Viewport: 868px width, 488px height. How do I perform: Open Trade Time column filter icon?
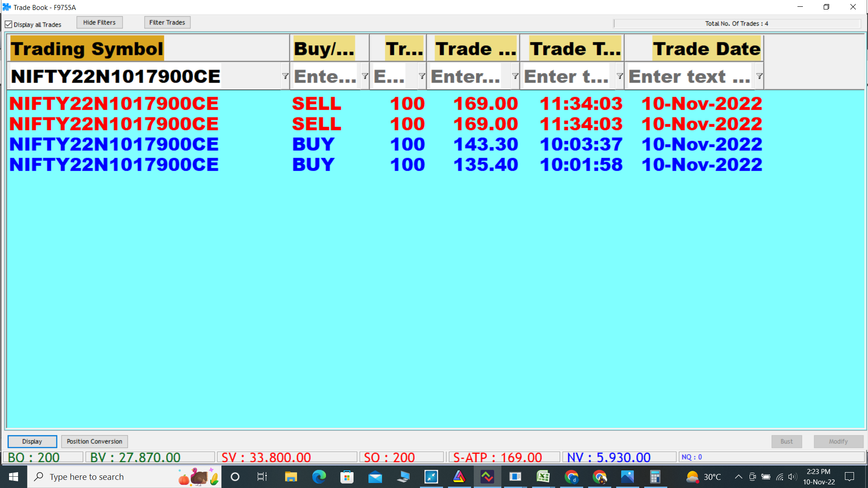(x=620, y=76)
